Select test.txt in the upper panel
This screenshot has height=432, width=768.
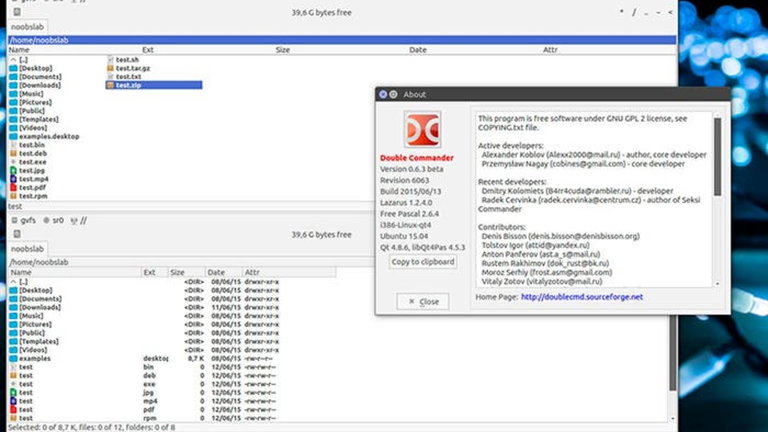(128, 77)
